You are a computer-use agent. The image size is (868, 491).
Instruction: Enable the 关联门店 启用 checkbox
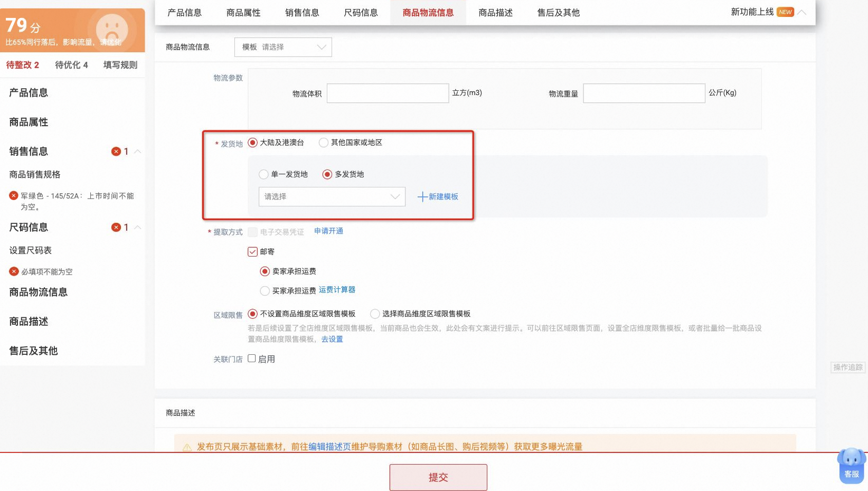(x=252, y=358)
